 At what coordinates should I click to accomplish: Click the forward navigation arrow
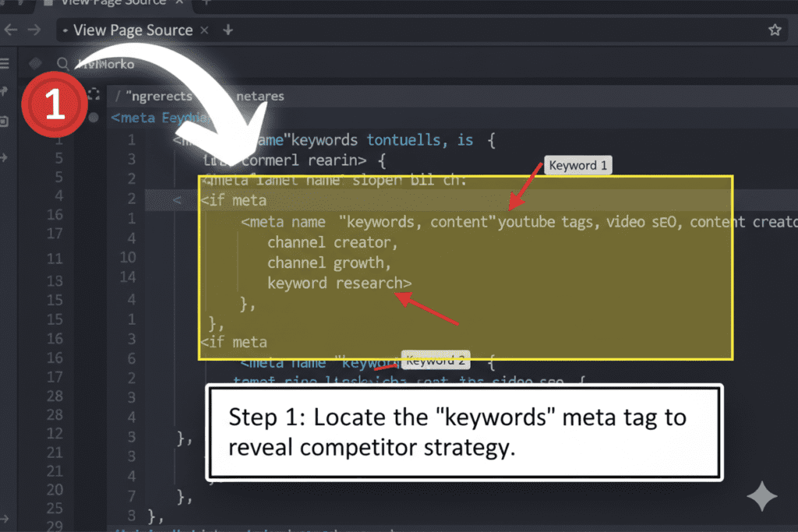tap(34, 30)
